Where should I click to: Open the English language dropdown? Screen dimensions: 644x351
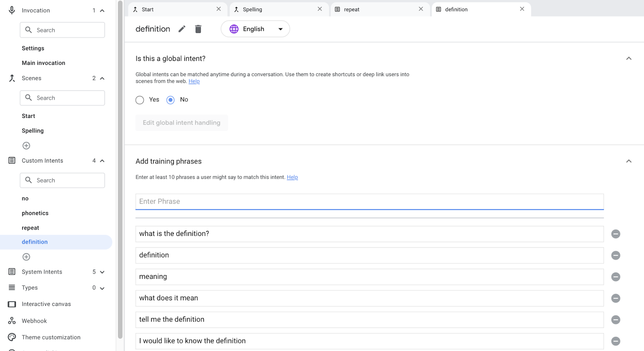click(x=255, y=29)
